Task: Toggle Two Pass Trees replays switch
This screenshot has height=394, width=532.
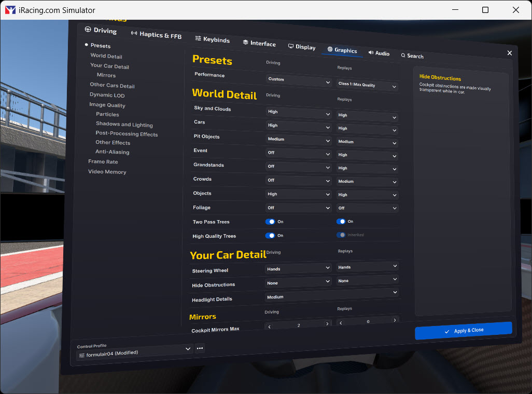Action: click(341, 222)
